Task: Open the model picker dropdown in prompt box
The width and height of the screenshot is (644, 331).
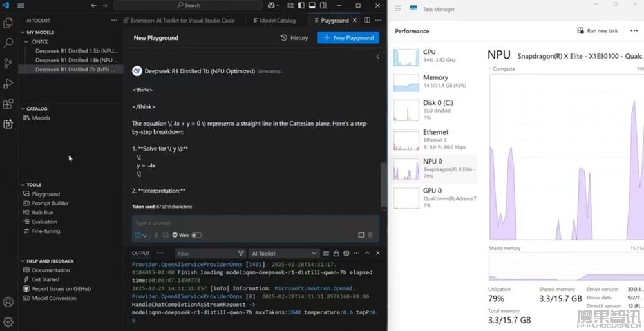Action: click(x=140, y=235)
